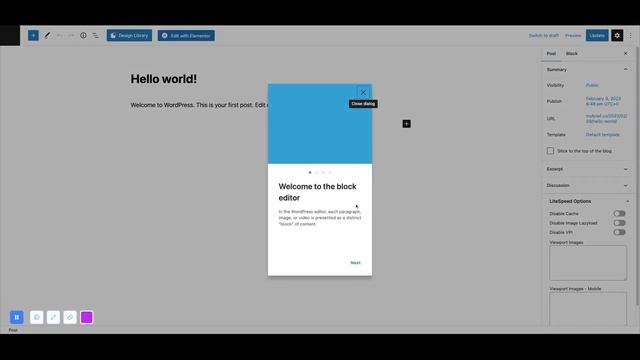
Task: Toggle the Settings gear sidebar
Action: pos(617,36)
